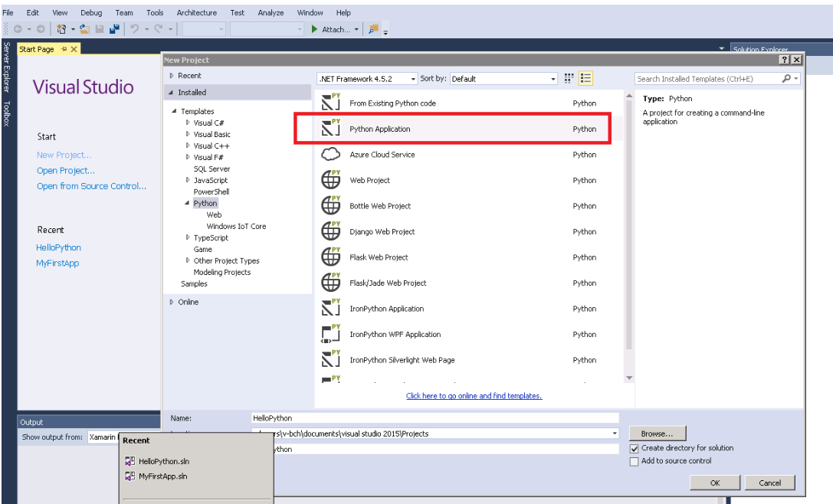
Task: Expand the Visual C# tree node
Action: [188, 123]
